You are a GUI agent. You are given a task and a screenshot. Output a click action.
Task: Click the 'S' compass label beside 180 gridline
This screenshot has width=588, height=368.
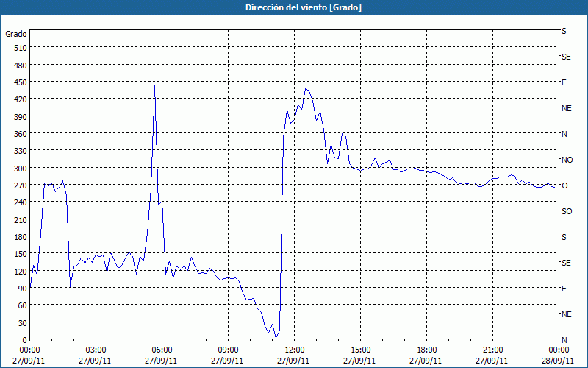[564, 237]
